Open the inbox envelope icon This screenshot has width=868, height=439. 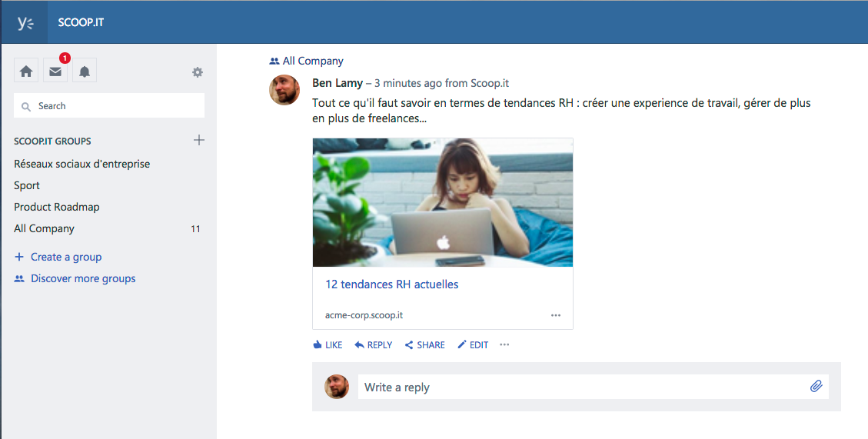[x=55, y=71]
